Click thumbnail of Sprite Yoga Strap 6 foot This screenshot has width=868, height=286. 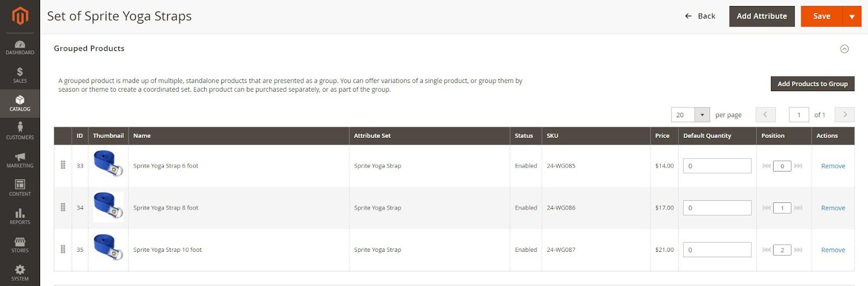point(108,164)
